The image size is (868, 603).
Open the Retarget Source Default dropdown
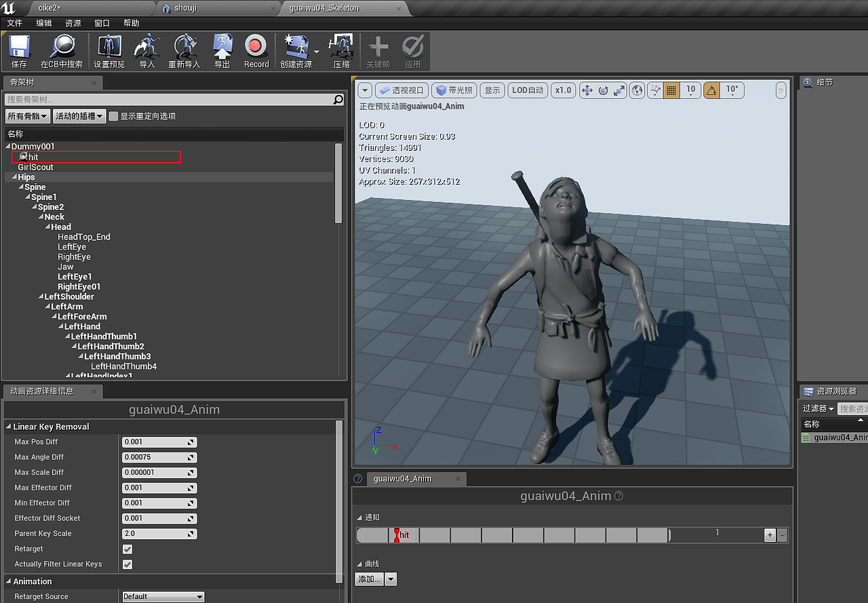(163, 597)
